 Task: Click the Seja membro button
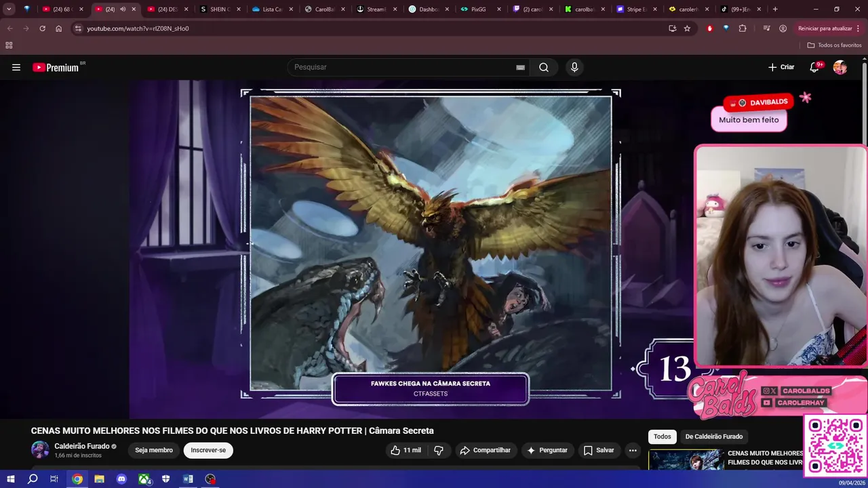pyautogui.click(x=154, y=450)
